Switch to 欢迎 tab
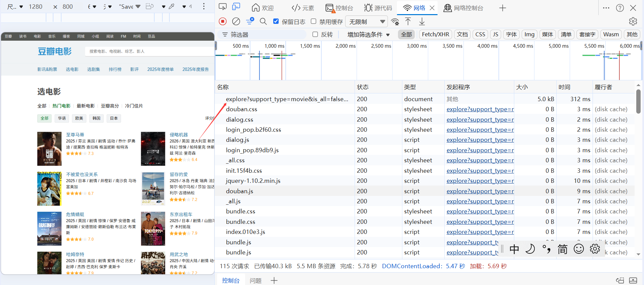 point(263,8)
